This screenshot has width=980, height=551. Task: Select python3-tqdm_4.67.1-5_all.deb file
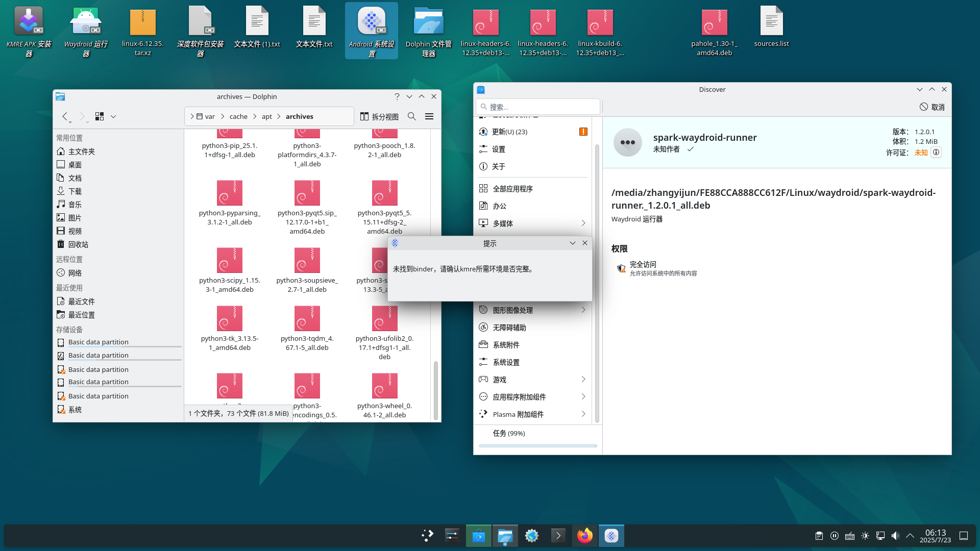307,329
